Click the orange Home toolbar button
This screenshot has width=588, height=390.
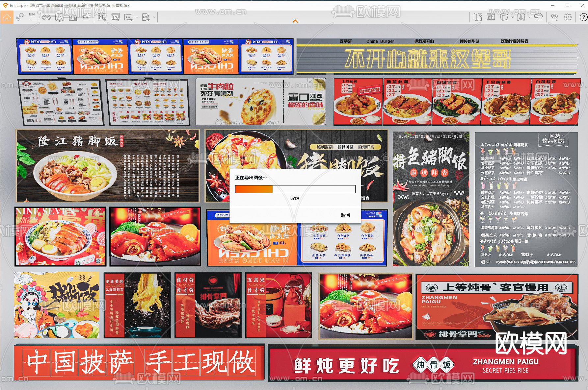click(x=7, y=17)
